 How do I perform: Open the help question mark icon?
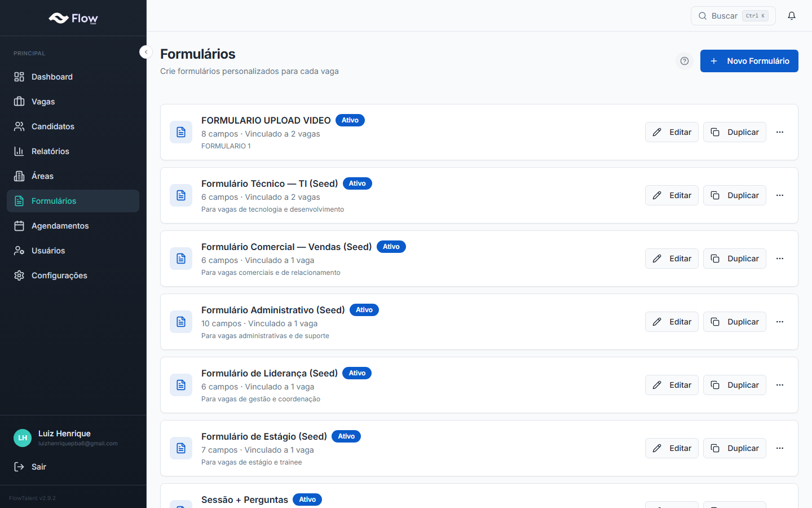685,61
